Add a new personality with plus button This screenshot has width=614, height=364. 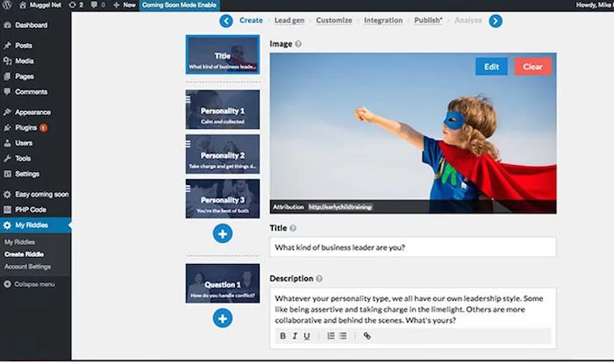tap(223, 233)
